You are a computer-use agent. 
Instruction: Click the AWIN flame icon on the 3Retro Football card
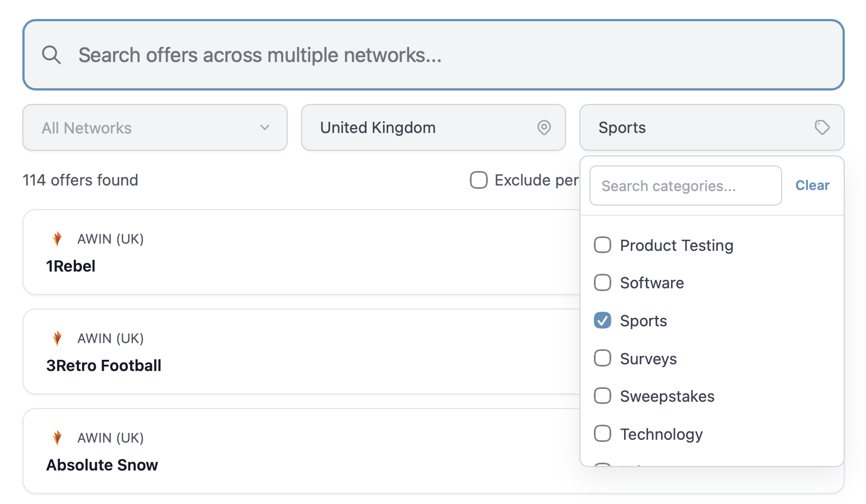tap(56, 338)
